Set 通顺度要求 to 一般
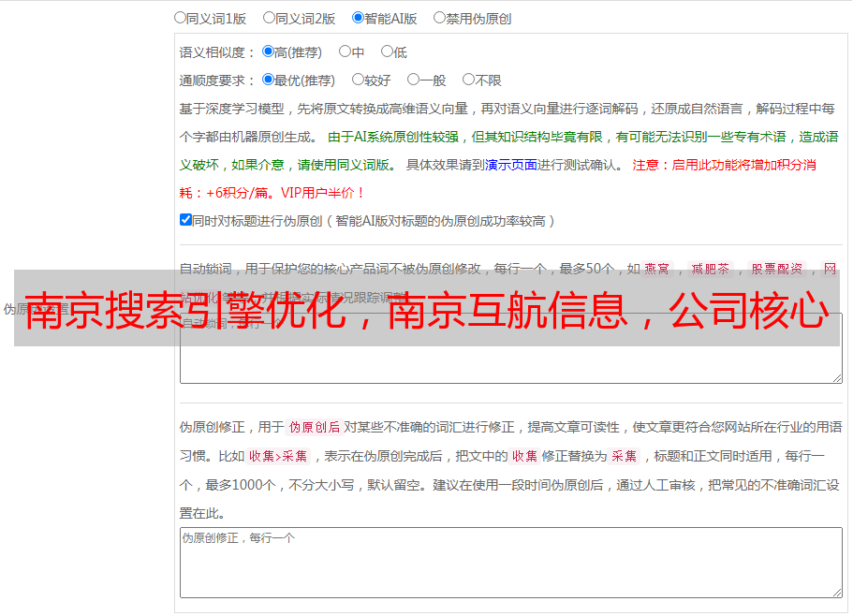This screenshot has width=853, height=616. point(414,80)
